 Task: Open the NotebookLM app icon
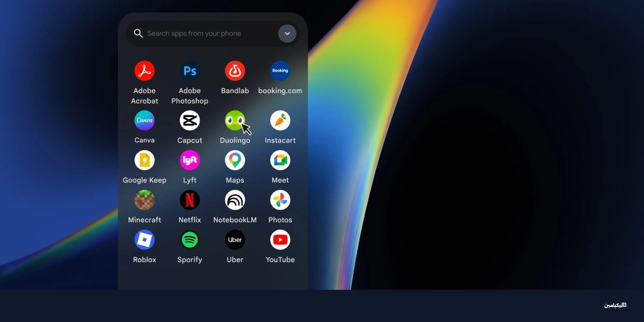click(x=235, y=200)
